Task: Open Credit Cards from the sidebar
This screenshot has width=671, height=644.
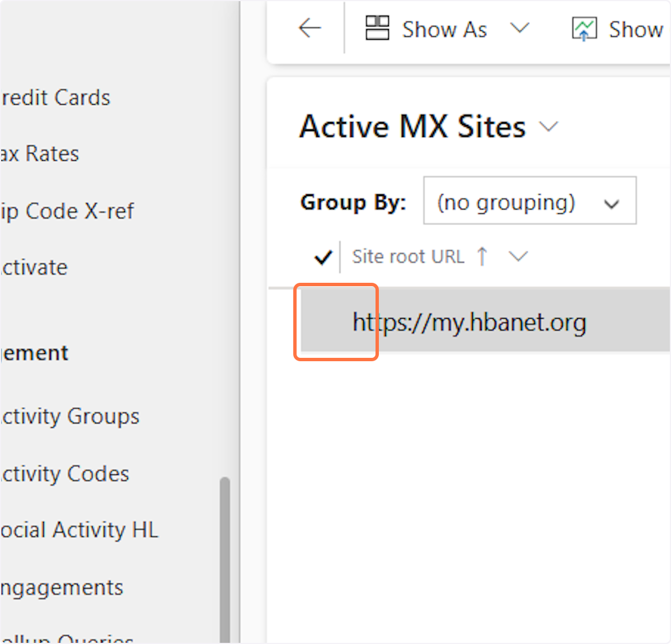Action: (x=54, y=97)
